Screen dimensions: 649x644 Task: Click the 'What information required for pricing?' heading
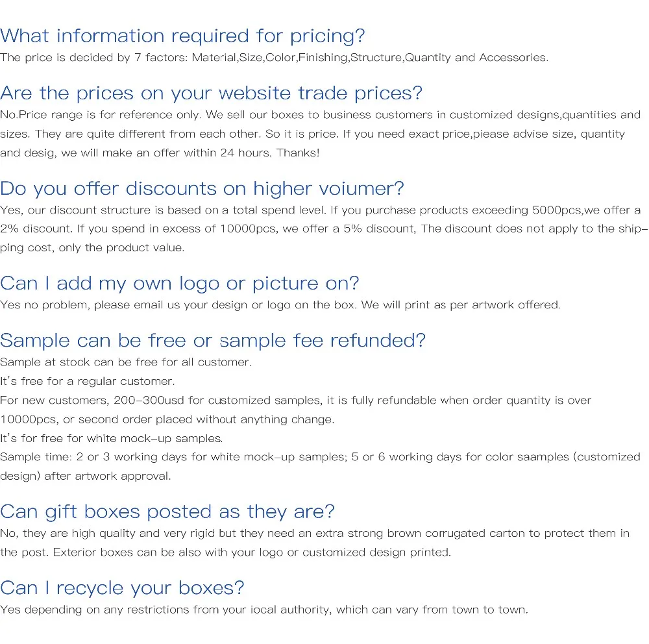coord(182,36)
